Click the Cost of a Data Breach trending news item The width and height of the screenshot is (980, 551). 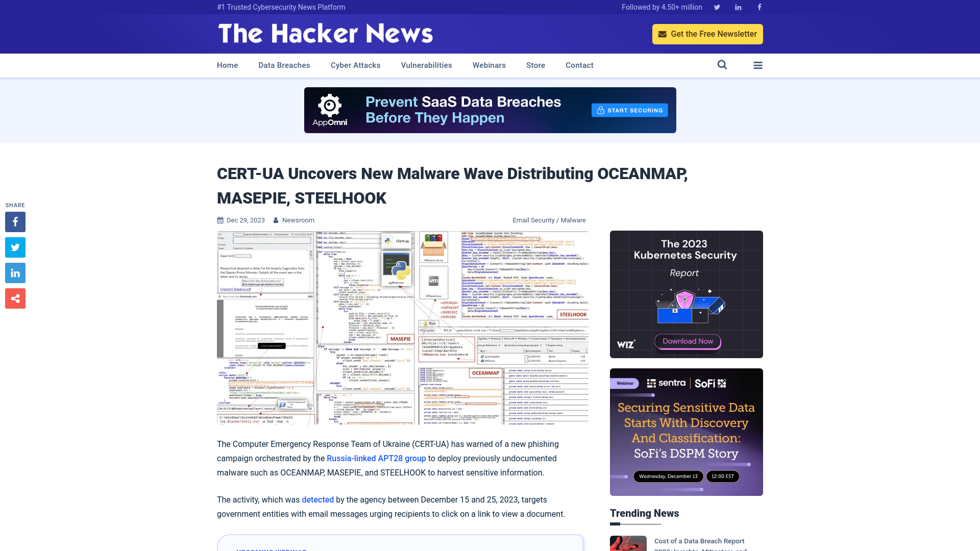tap(699, 541)
